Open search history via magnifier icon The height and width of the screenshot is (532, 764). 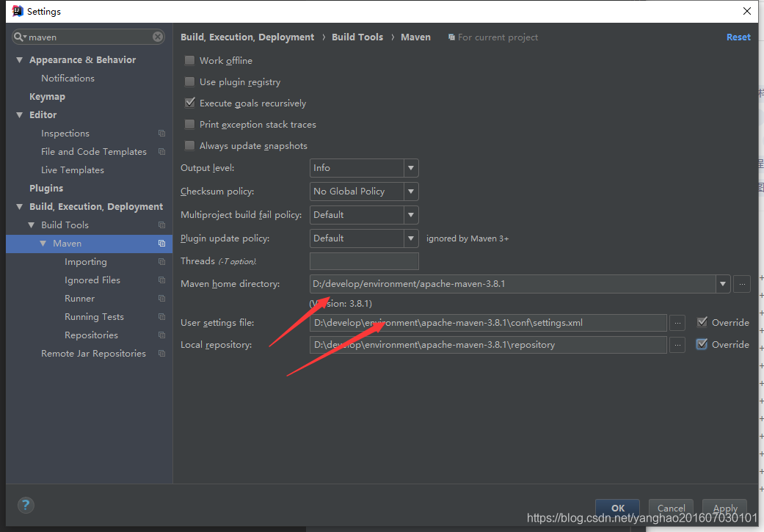[x=20, y=37]
